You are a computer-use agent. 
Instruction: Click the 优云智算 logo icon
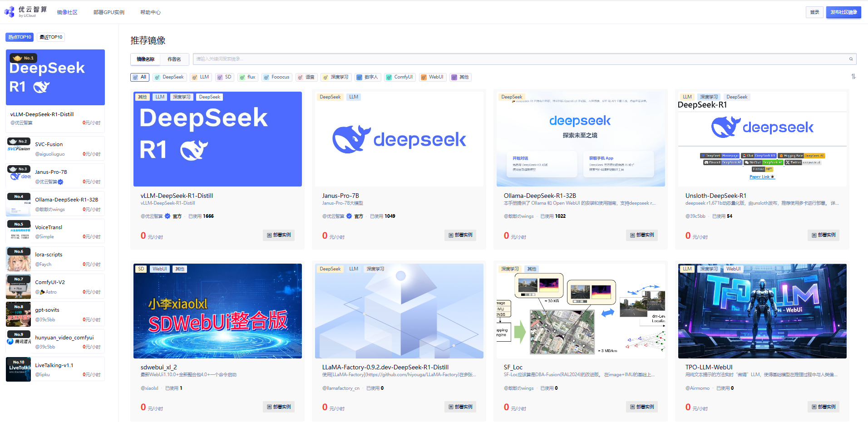click(9, 12)
